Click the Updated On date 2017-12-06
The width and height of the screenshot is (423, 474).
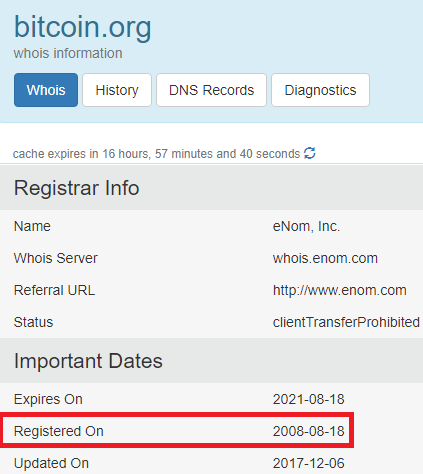tap(309, 463)
